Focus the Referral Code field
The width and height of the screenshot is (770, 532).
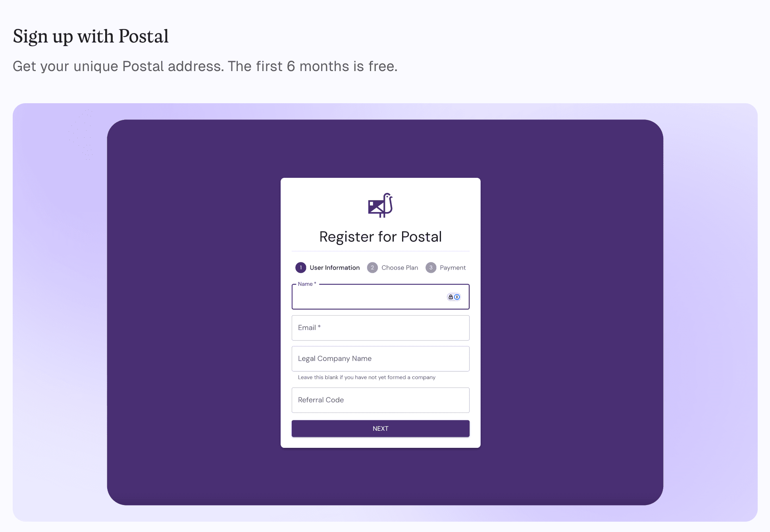pos(380,400)
